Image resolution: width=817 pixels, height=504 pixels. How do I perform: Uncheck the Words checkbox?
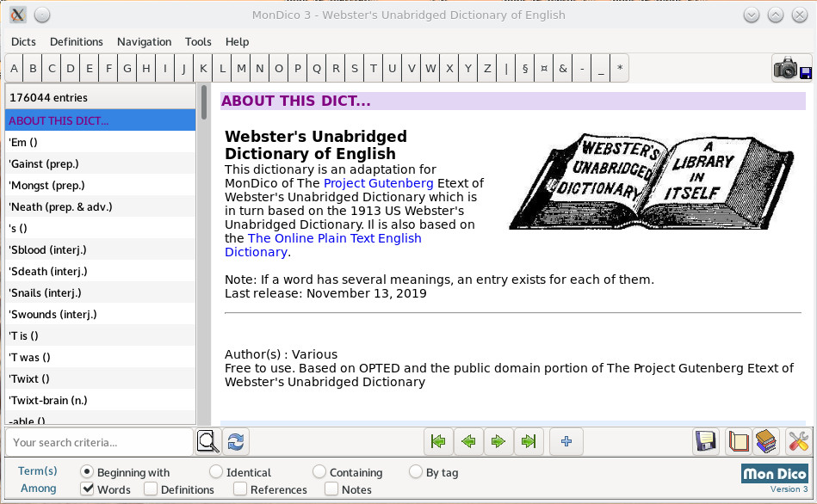[x=88, y=489]
